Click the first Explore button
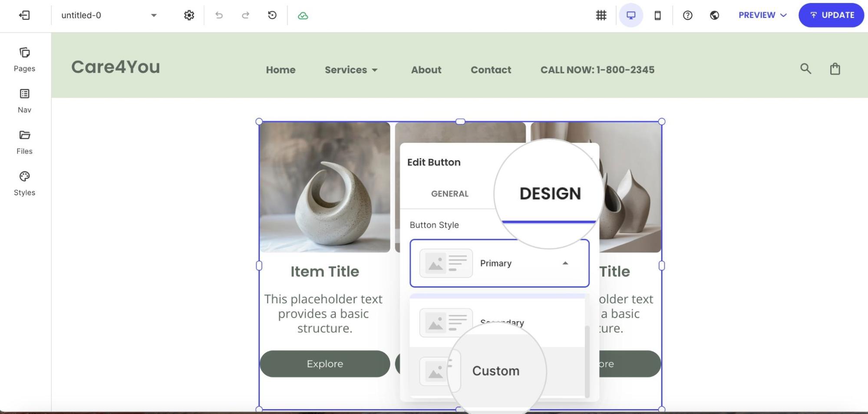868x414 pixels. coord(325,364)
